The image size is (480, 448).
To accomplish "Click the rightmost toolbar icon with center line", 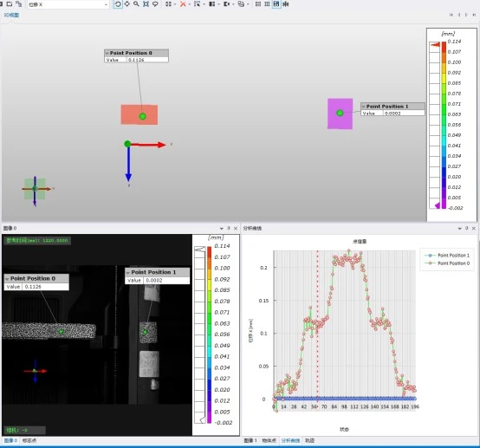I will [286, 4].
